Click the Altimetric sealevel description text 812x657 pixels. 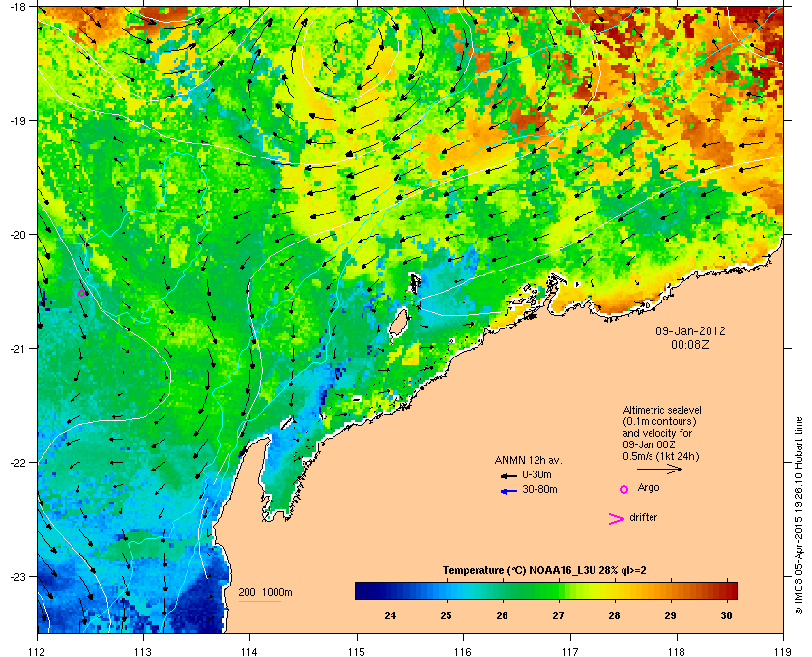click(x=662, y=433)
